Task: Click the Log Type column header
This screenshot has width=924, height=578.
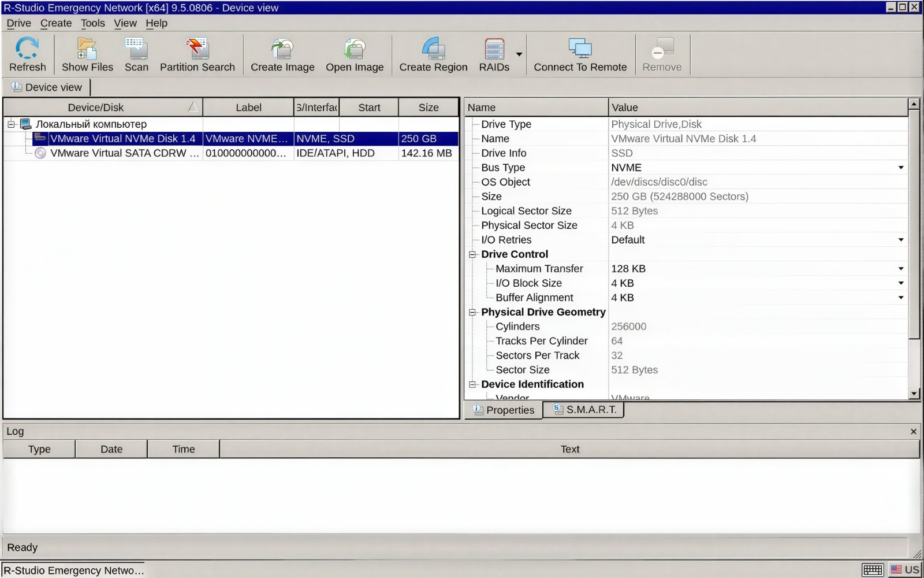Action: 39,449
